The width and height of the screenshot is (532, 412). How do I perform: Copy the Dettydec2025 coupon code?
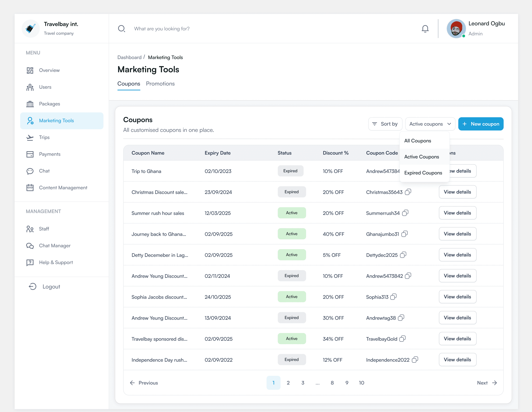pos(403,255)
